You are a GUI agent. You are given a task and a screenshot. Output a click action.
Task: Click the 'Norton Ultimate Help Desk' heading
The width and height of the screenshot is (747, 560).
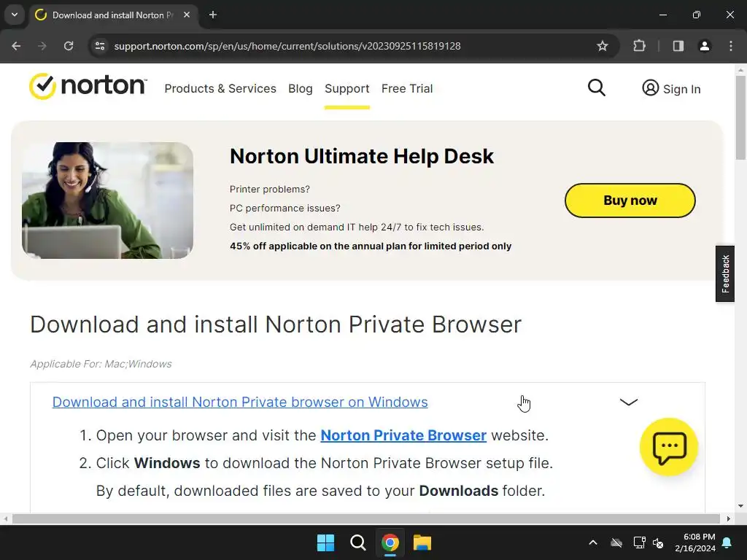pos(362,156)
